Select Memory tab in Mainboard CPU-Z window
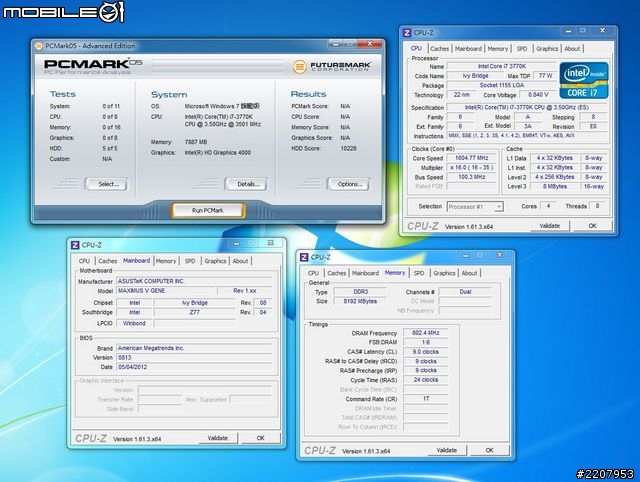The width and height of the screenshot is (640, 482). (x=166, y=261)
